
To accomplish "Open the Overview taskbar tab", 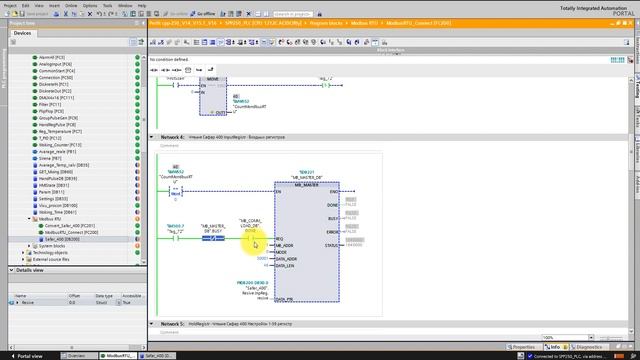I will (79, 356).
